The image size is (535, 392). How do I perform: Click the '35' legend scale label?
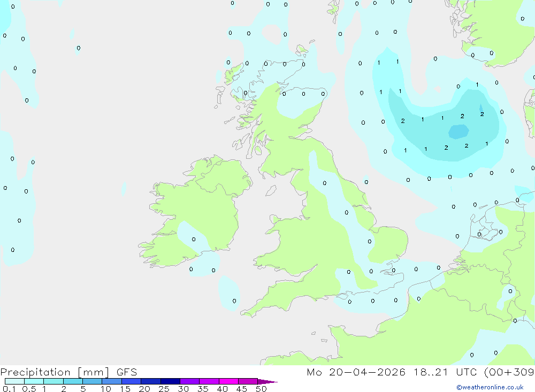click(x=203, y=389)
